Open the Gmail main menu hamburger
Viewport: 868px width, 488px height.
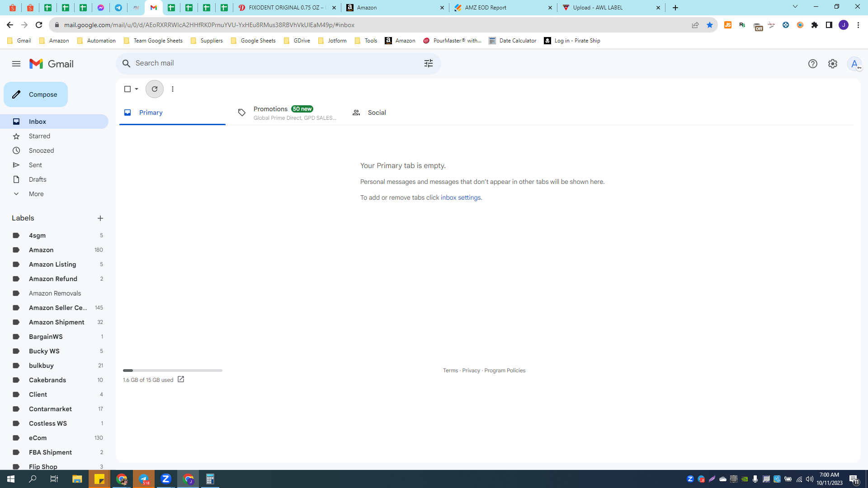(x=16, y=64)
